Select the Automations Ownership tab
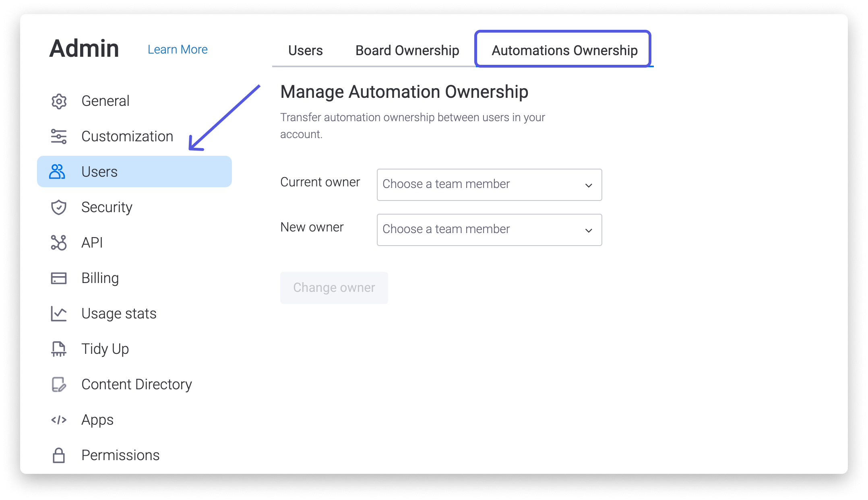This screenshot has width=868, height=500. point(564,50)
